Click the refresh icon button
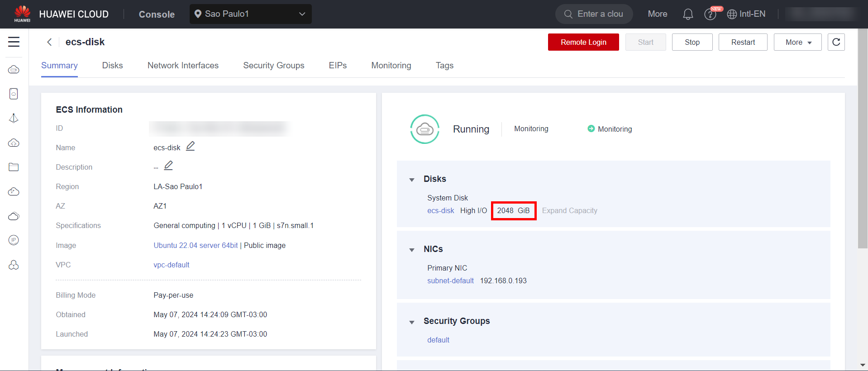 click(836, 42)
